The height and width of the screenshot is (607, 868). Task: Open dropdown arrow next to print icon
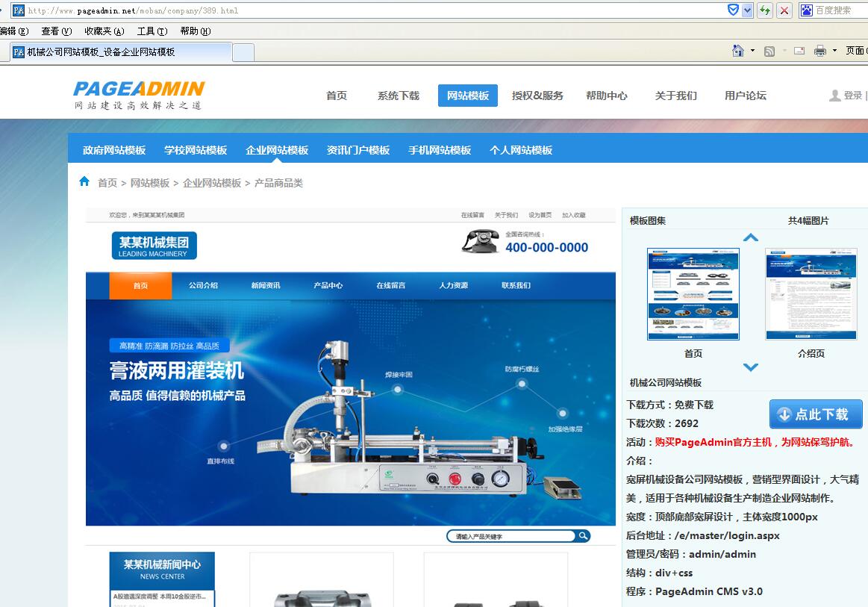[834, 51]
